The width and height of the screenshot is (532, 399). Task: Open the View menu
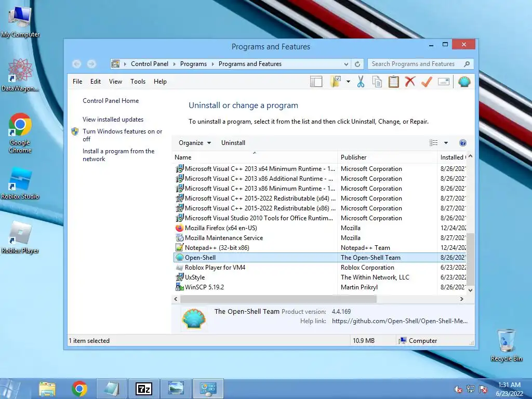(115, 82)
